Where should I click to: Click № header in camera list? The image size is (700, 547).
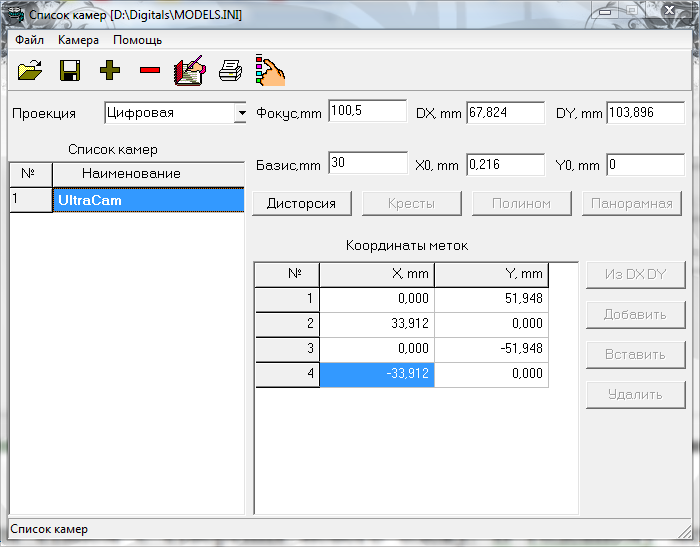pos(31,174)
